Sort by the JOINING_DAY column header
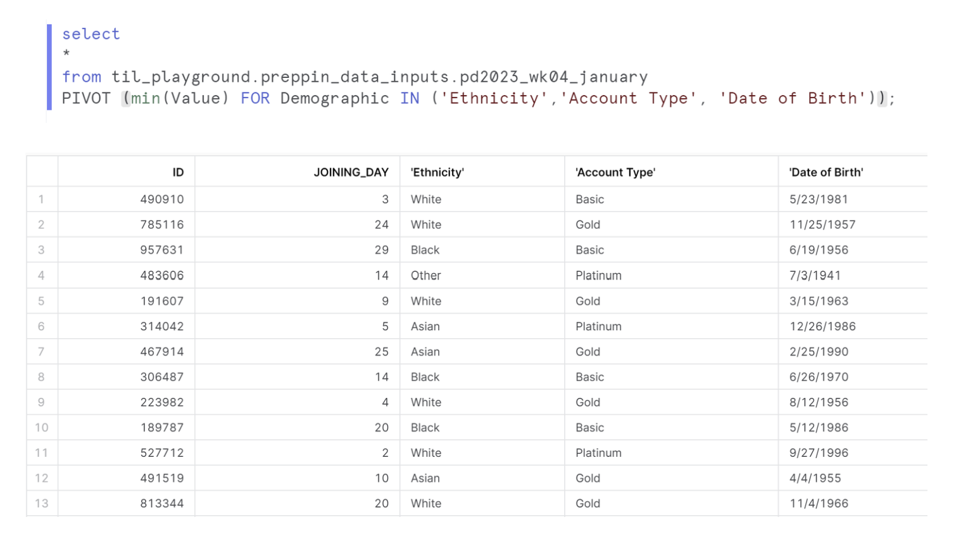 pyautogui.click(x=351, y=172)
